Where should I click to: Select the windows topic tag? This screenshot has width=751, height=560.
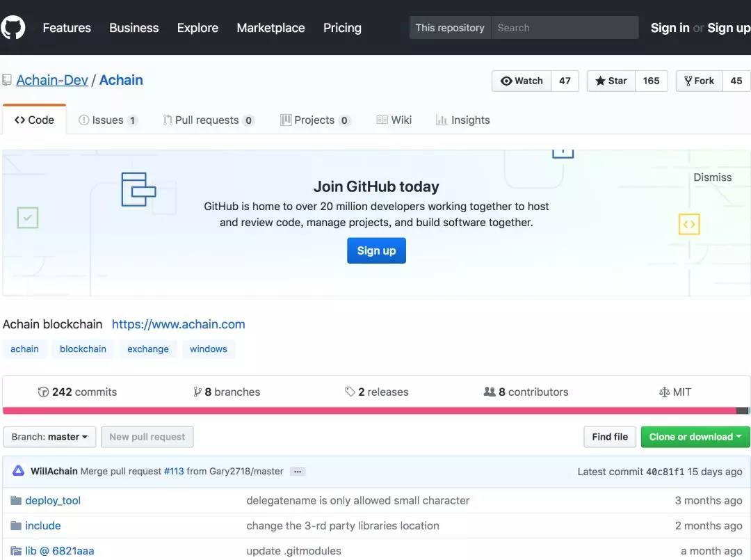209,349
